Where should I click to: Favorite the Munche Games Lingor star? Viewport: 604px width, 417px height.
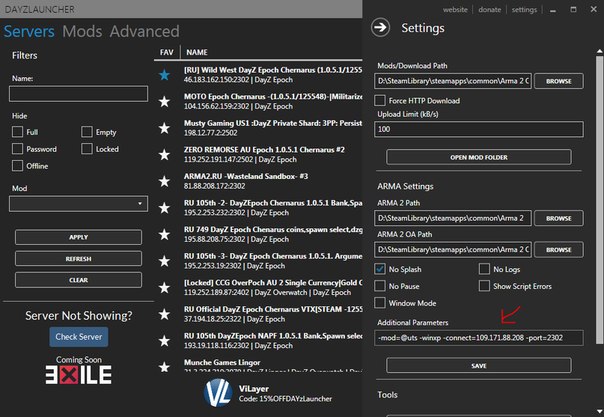pyautogui.click(x=164, y=367)
